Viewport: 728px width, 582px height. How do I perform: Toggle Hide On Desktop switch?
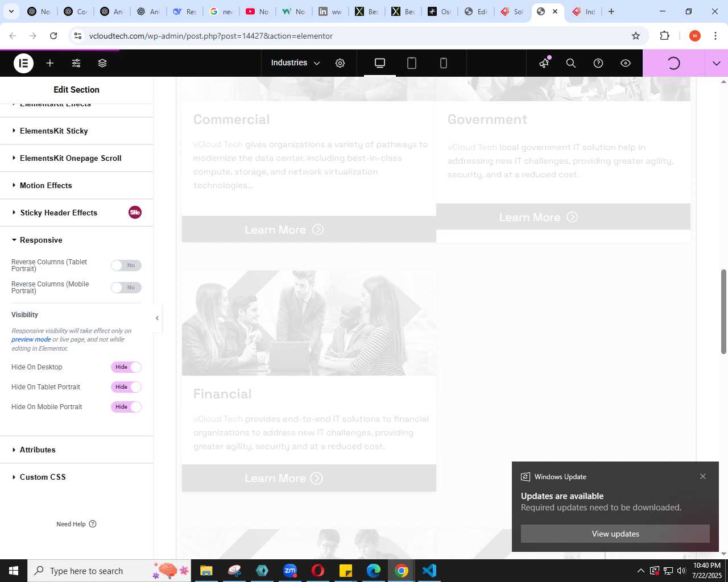pos(126,367)
